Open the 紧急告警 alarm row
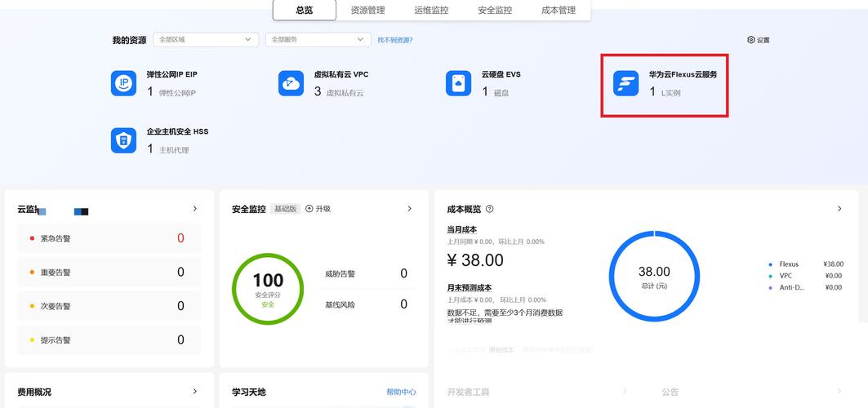868x408 pixels. click(x=109, y=239)
